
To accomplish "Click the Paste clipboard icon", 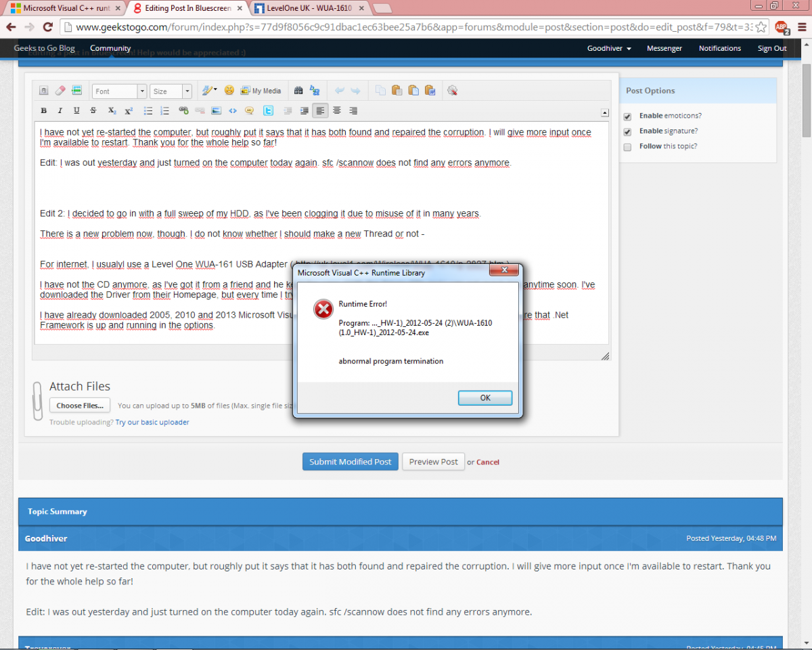I will coord(397,91).
